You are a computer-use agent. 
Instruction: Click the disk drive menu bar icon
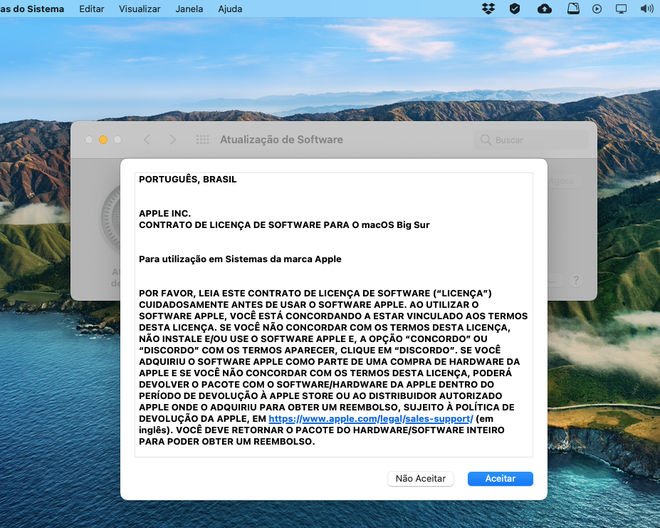[x=573, y=9]
